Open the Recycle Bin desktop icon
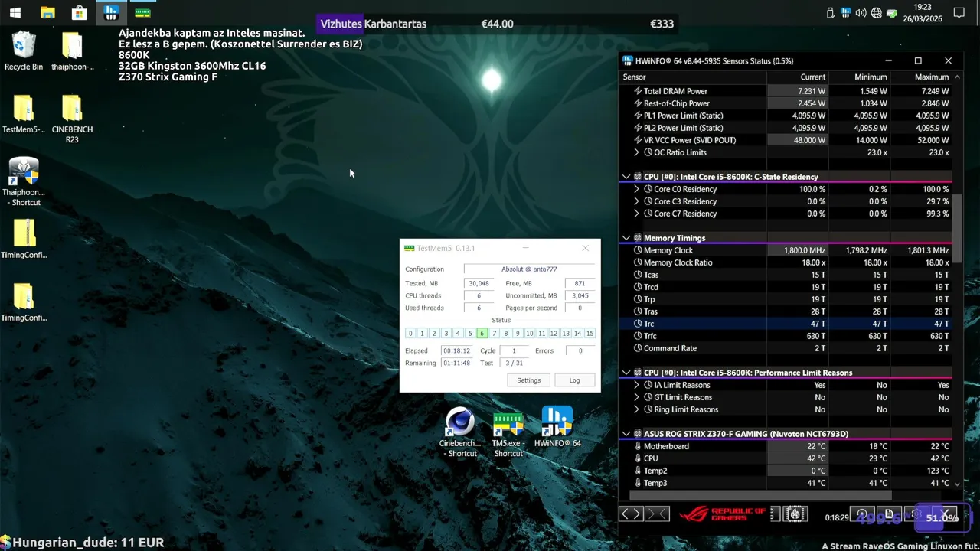The image size is (980, 551). [x=24, y=51]
